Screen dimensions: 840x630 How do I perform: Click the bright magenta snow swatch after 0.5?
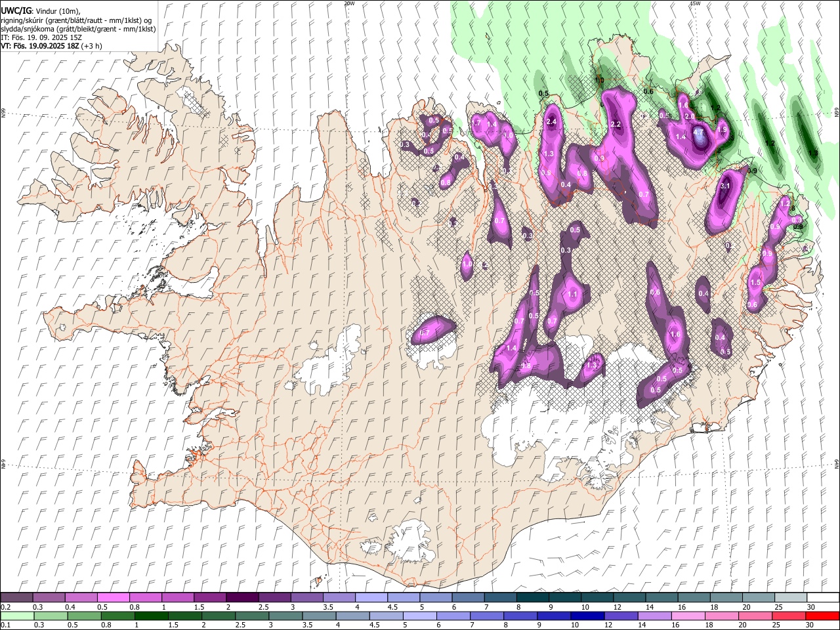pos(113,597)
